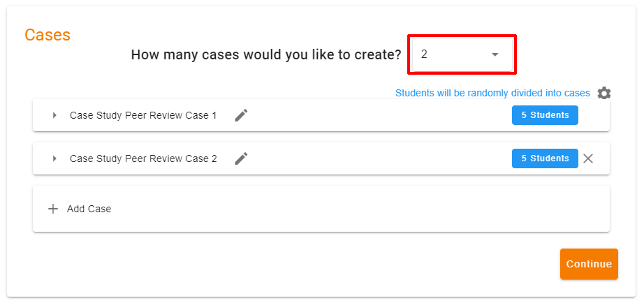Click empty space in the Add Case card

(x=349, y=209)
